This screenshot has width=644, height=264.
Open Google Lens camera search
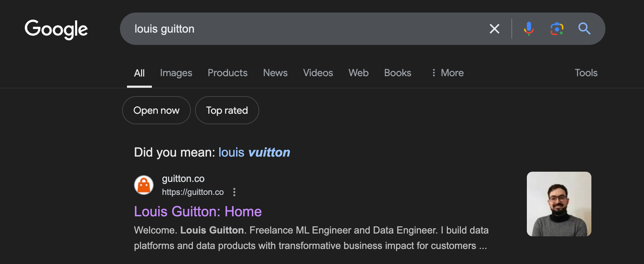556,29
